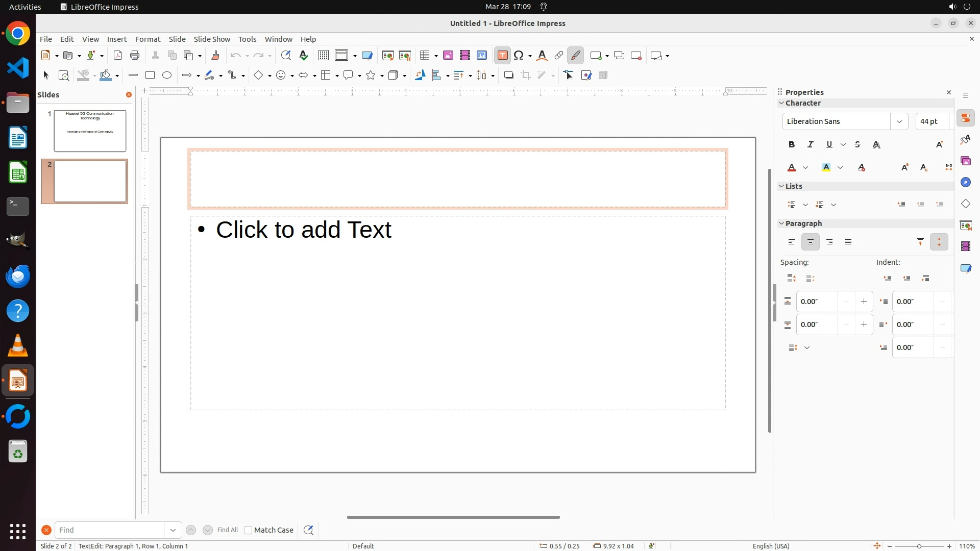Select the Ellipse drawing tool
This screenshot has height=551, width=980.
pos(167,76)
